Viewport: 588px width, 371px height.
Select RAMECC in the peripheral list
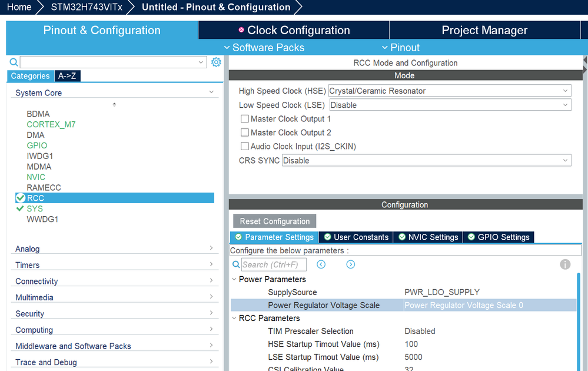coord(44,188)
